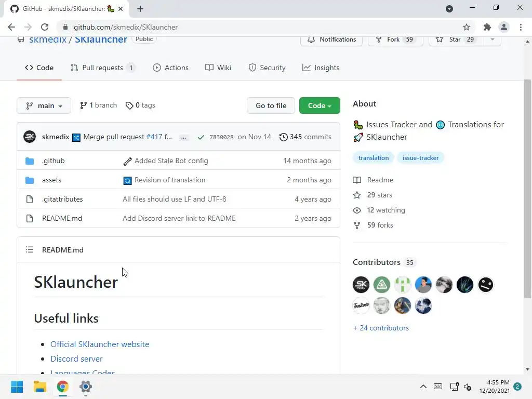Go back to the previous page

coord(11,27)
